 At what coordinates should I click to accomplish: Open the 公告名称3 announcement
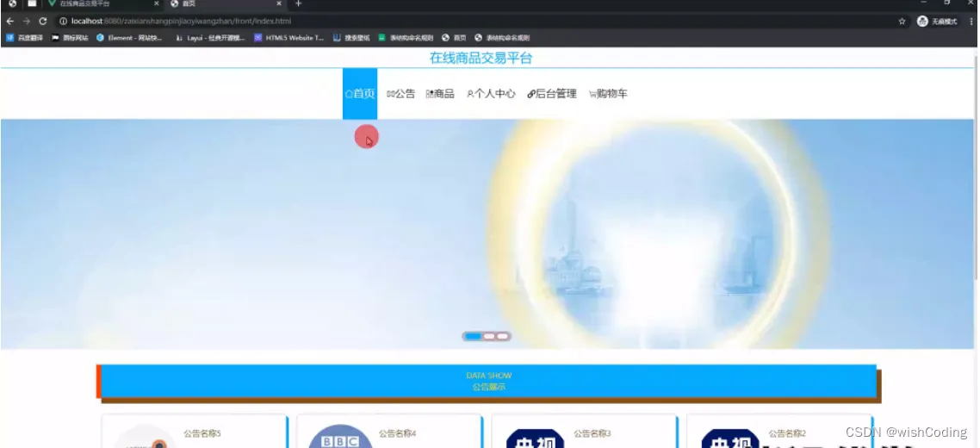point(592,433)
